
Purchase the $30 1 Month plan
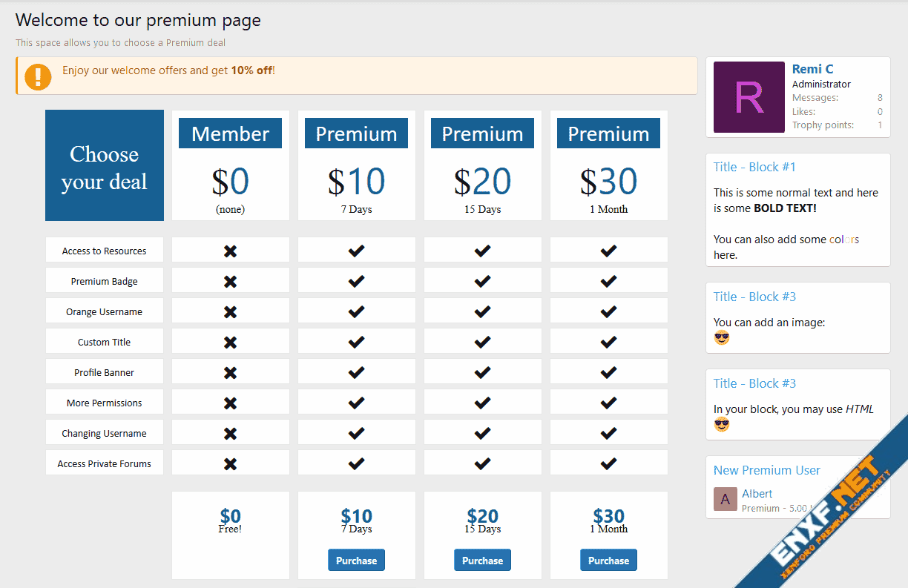(x=608, y=561)
